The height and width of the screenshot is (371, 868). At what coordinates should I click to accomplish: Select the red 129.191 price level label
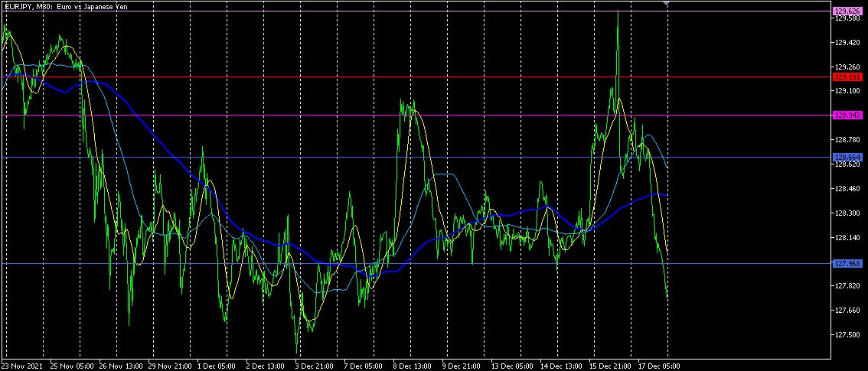[847, 76]
